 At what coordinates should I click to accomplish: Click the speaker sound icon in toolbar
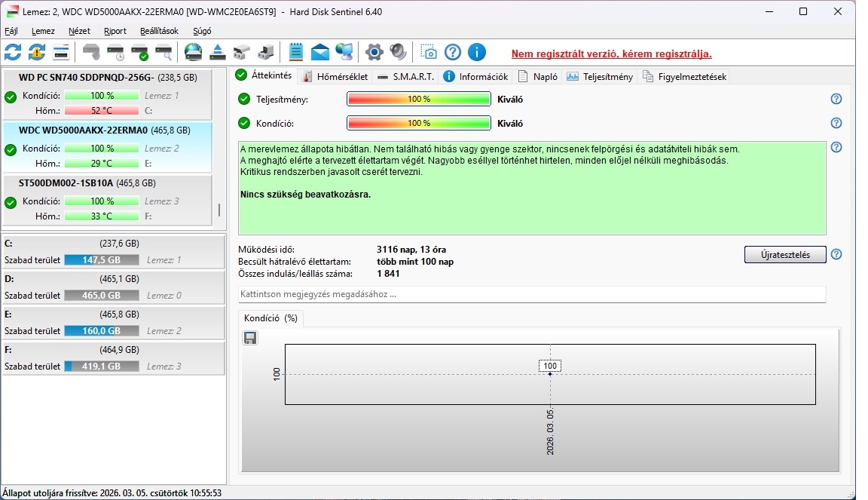(398, 53)
